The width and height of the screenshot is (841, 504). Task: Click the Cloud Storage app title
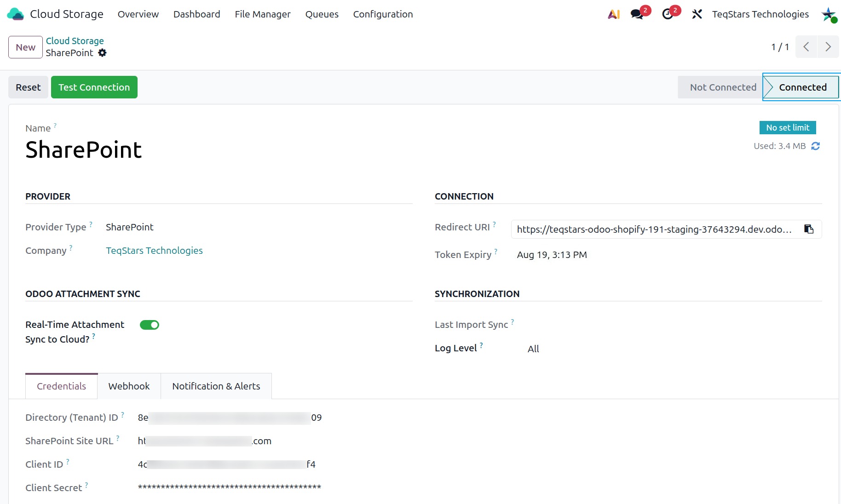(67, 14)
